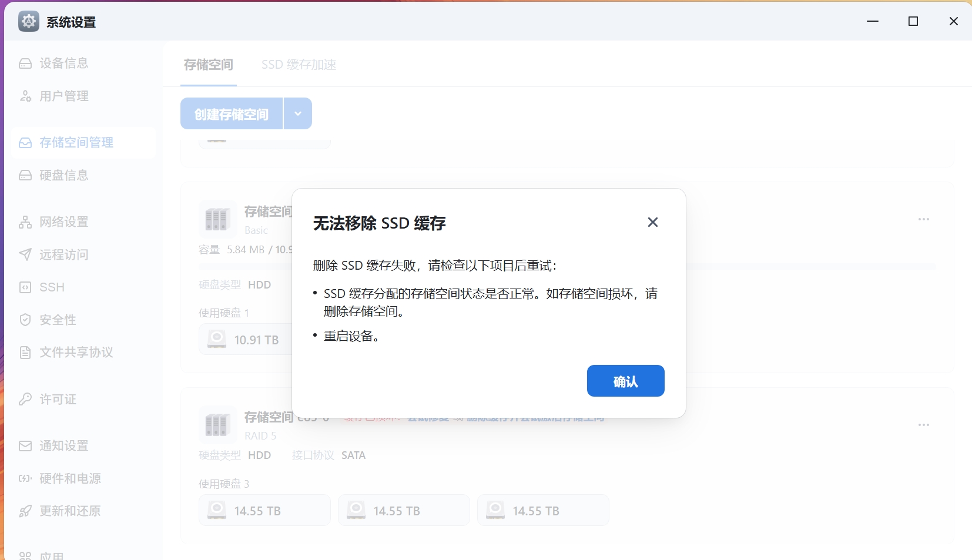
Task: Open 设备信息 via its sidebar icon
Action: click(25, 63)
